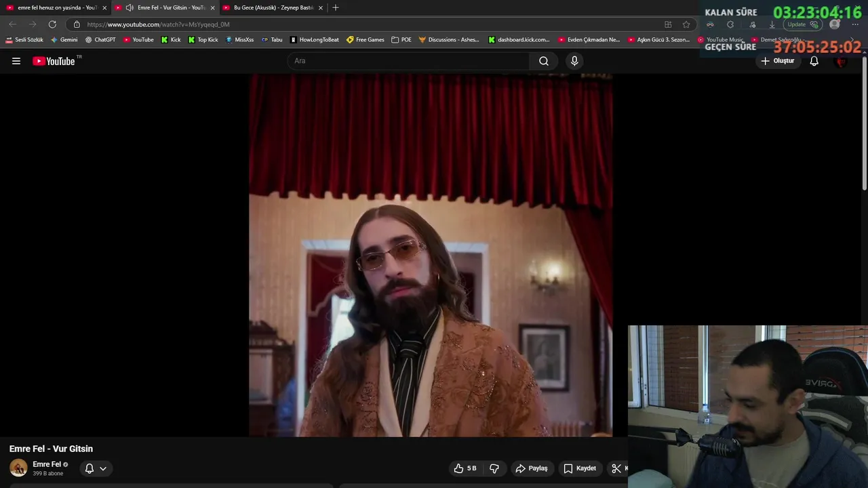Click the subscription notification bell under video
868x488 pixels.
coord(89,468)
